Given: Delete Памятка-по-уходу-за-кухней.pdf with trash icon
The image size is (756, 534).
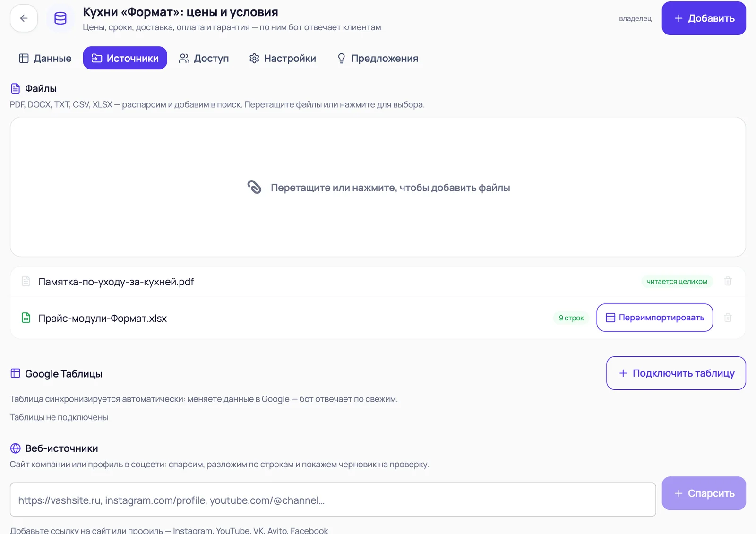Looking at the screenshot, I should [728, 281].
